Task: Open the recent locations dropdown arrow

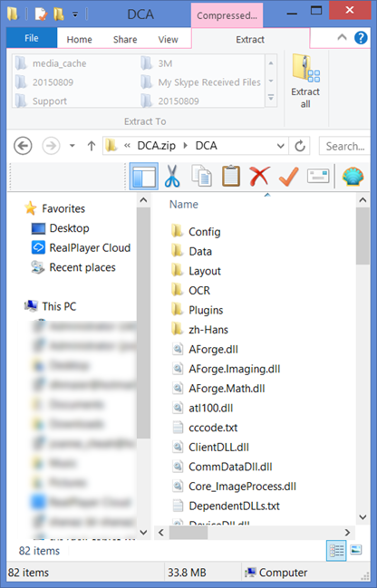Action: click(72, 146)
